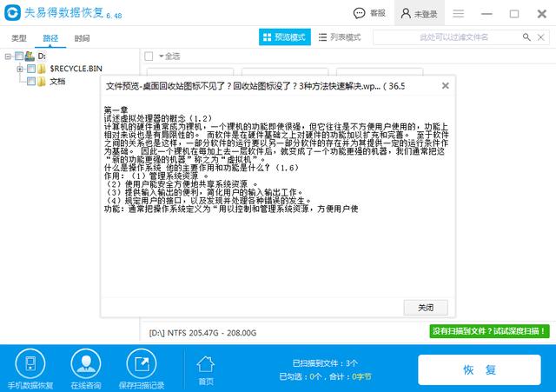
Task: Go to 首页 home page
Action: (206, 371)
